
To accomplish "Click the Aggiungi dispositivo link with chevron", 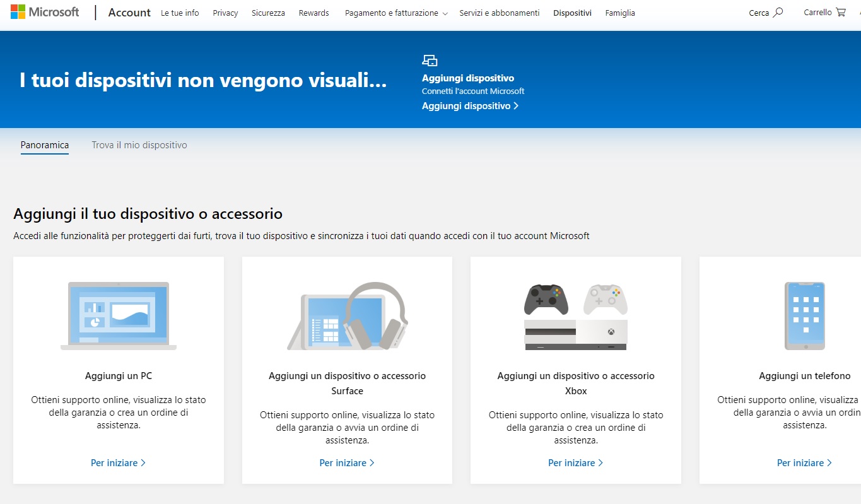I will tap(470, 106).
